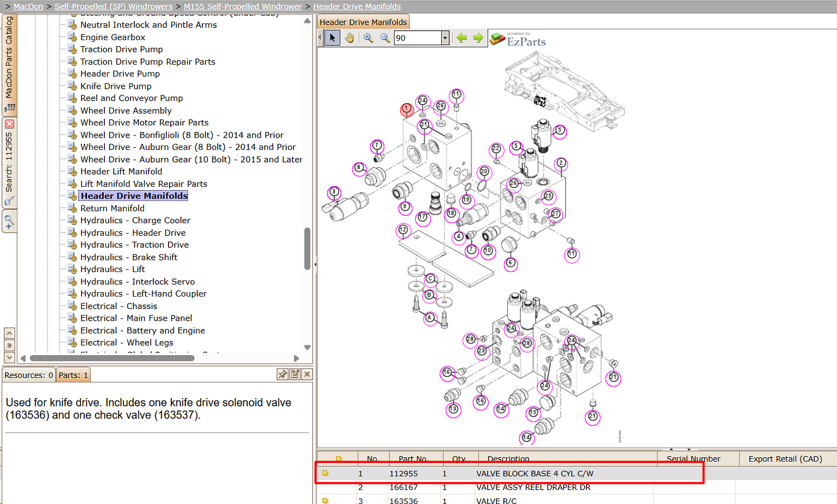Zoom in on the diagram
This screenshot has height=504, width=837.
click(368, 38)
